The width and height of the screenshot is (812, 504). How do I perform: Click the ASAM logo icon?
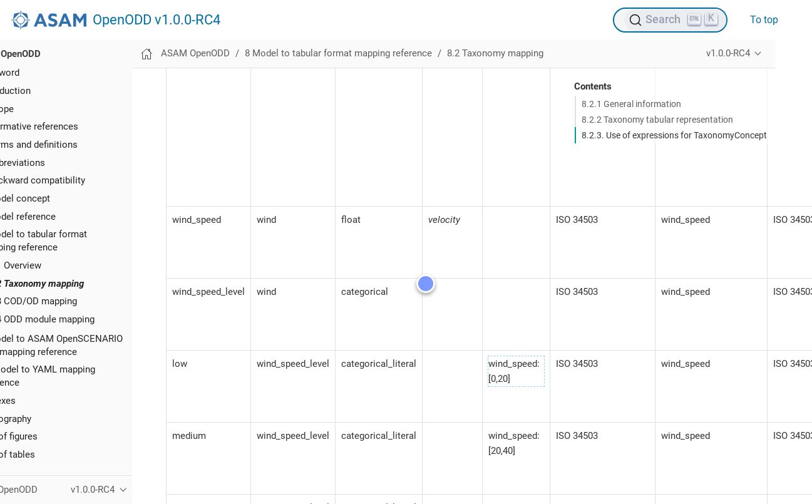coord(21,20)
